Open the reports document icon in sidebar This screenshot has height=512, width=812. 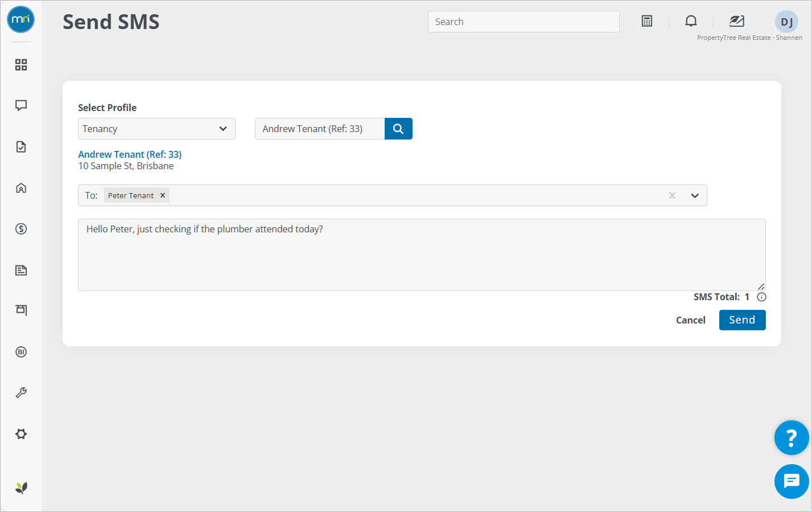21,270
